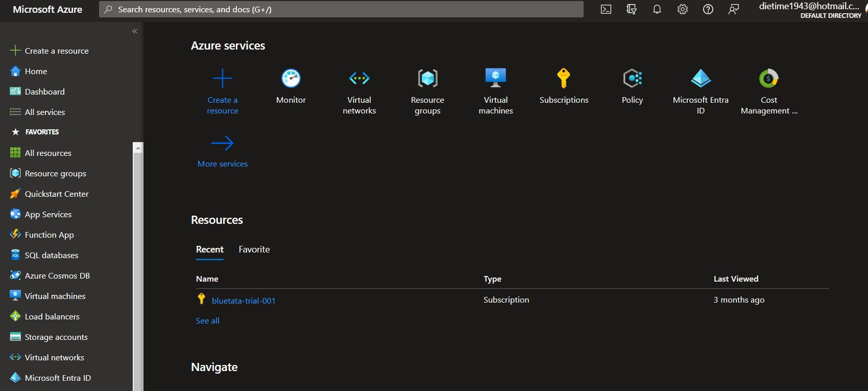Click the Monitor service icon
This screenshot has width=868, height=391.
pyautogui.click(x=291, y=78)
